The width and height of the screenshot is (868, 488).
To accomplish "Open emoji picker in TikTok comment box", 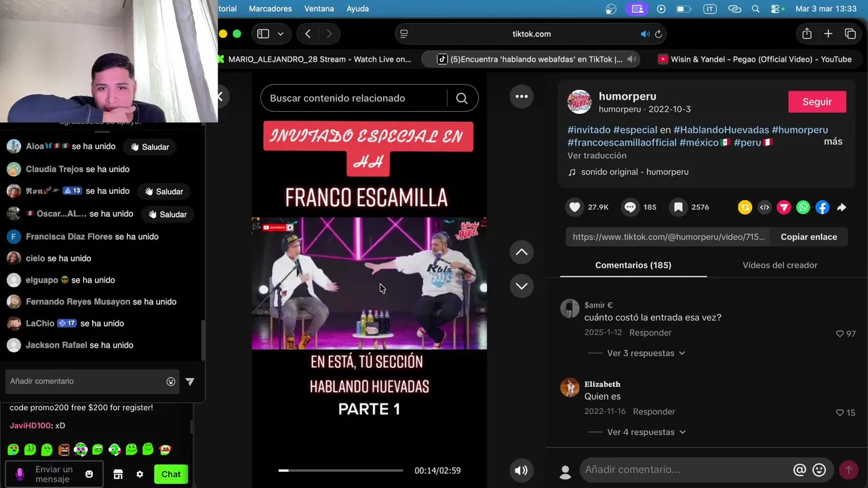I will tap(819, 470).
